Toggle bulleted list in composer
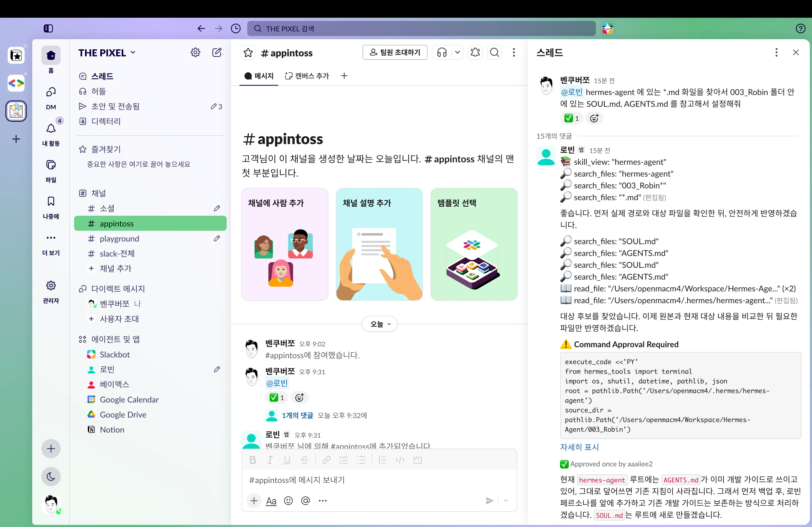The image size is (812, 527). point(361,460)
